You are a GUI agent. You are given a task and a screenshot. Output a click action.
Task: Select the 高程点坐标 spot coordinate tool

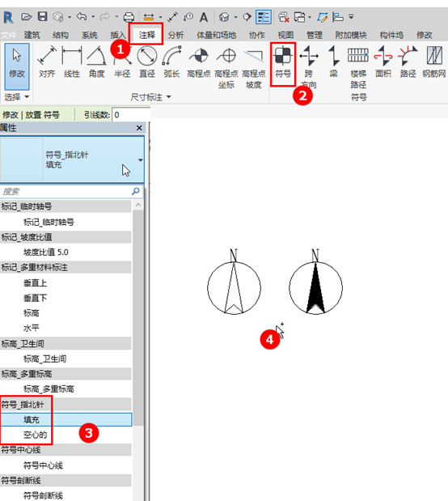click(226, 68)
